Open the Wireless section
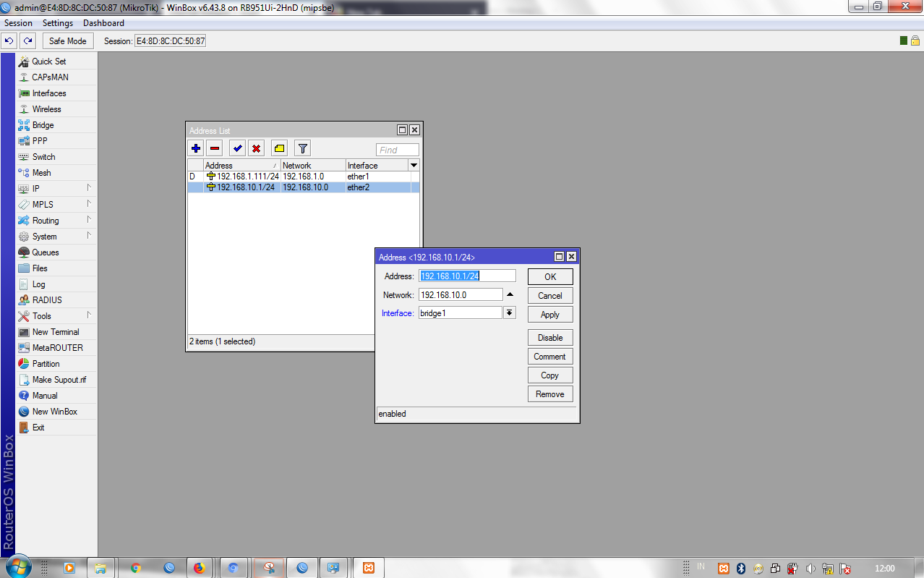This screenshot has height=578, width=924. [56, 109]
